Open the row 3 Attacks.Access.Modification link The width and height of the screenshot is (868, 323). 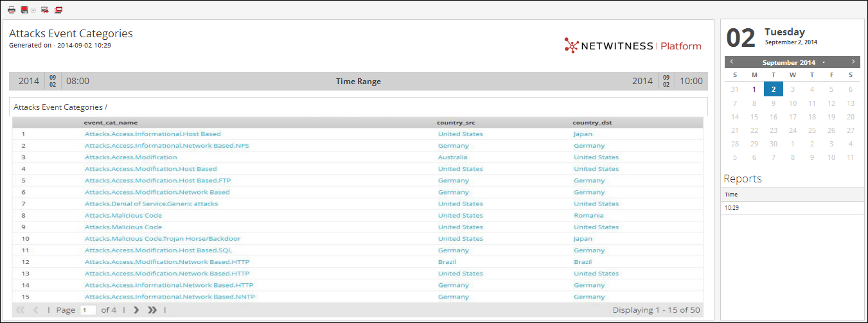[131, 157]
